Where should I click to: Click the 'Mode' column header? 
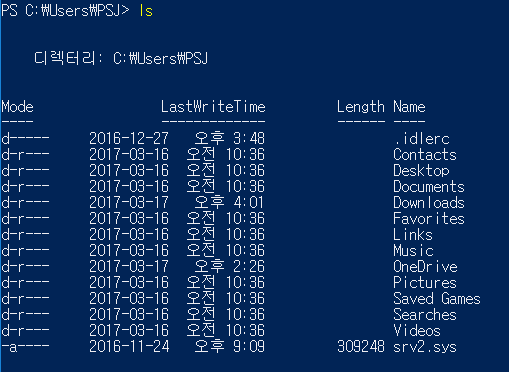[x=17, y=107]
